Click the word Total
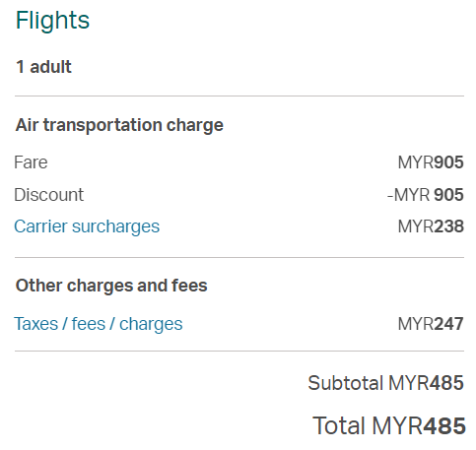The width and height of the screenshot is (476, 450). 339,426
